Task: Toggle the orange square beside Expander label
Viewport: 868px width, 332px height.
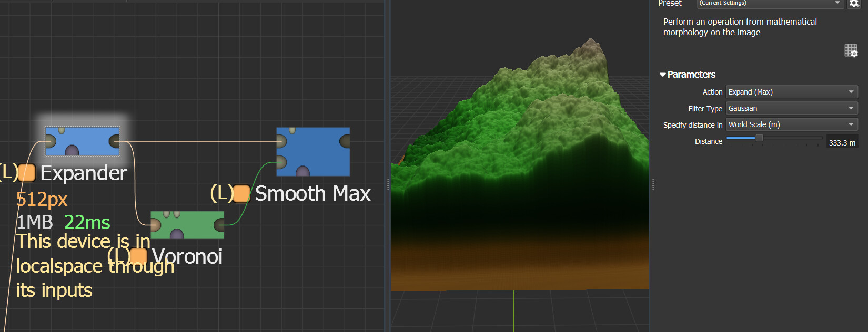Action: (x=27, y=173)
